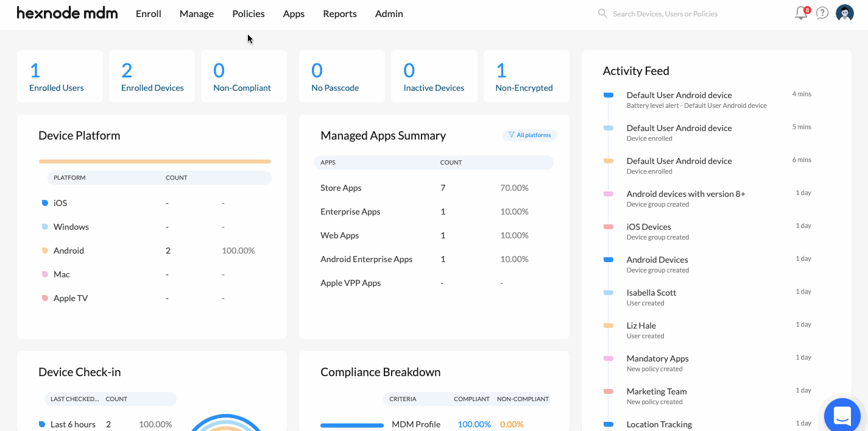Open the Apps menu

click(x=294, y=13)
